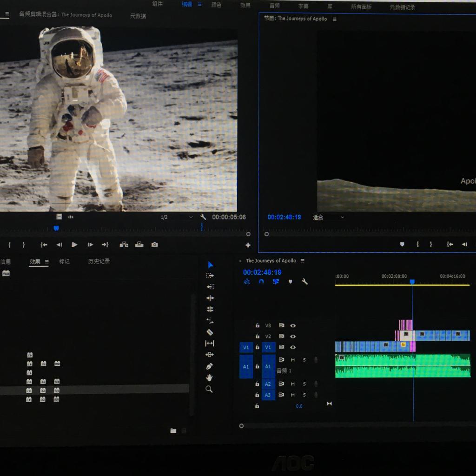Add a marker in the program monitor

tap(402, 245)
